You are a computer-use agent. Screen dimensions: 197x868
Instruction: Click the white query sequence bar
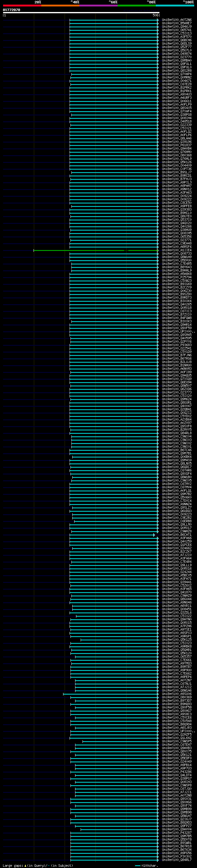81,13
